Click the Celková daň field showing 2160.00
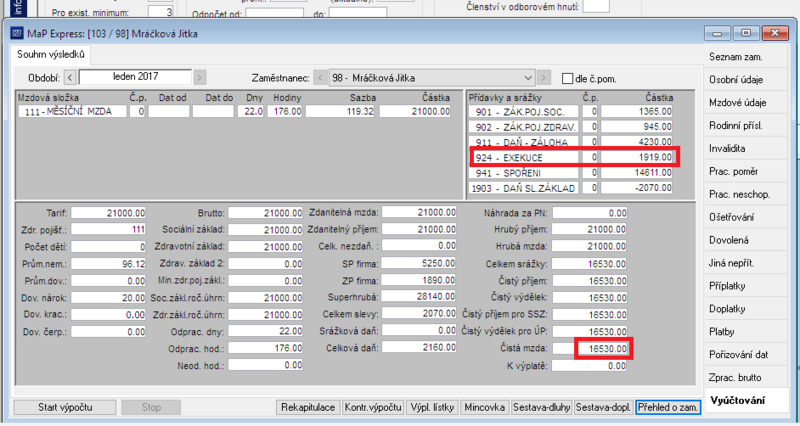800x426 pixels. coord(419,347)
